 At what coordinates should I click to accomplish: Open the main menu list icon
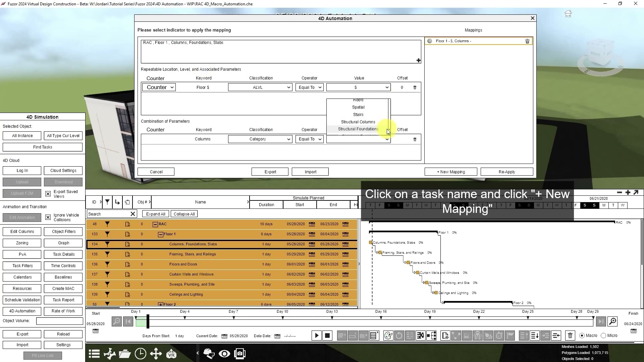tap(94, 354)
